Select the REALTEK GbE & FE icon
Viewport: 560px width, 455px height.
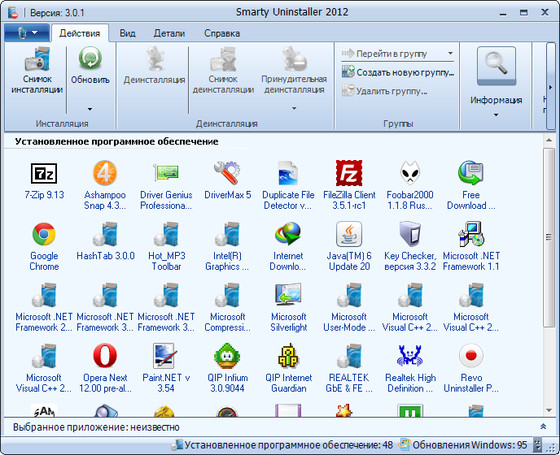349,356
